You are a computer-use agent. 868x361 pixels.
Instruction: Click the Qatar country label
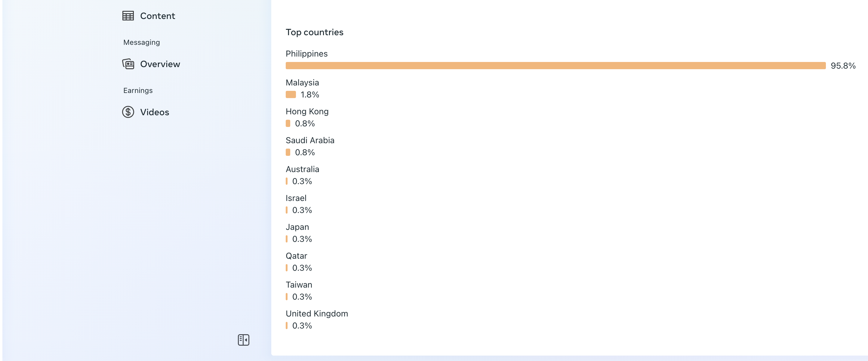click(296, 256)
